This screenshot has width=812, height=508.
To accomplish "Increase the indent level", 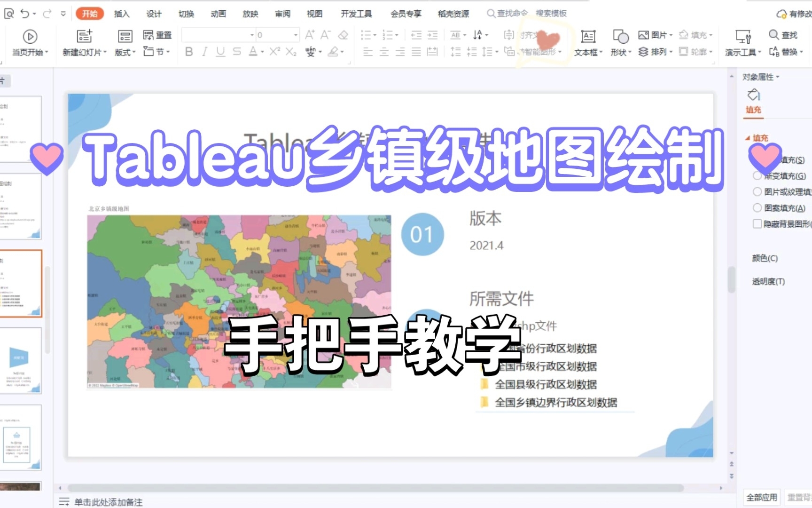I will (x=432, y=35).
